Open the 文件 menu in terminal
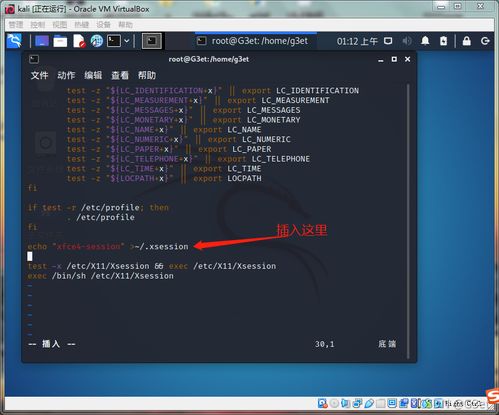 pyautogui.click(x=39, y=75)
